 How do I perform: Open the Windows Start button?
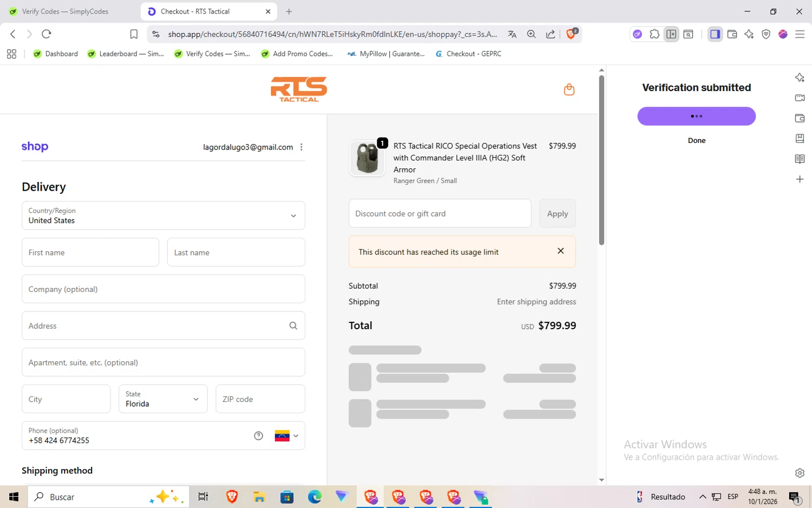point(14,497)
